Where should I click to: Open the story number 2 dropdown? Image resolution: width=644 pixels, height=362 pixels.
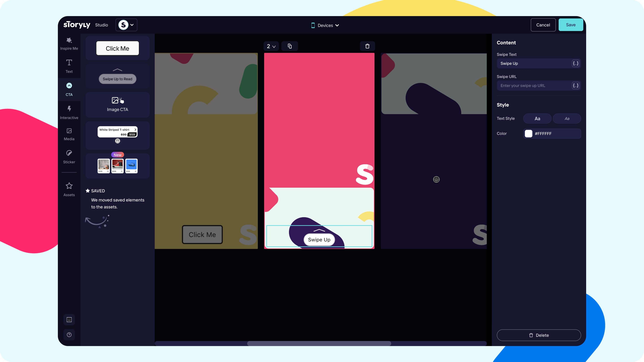point(271,46)
